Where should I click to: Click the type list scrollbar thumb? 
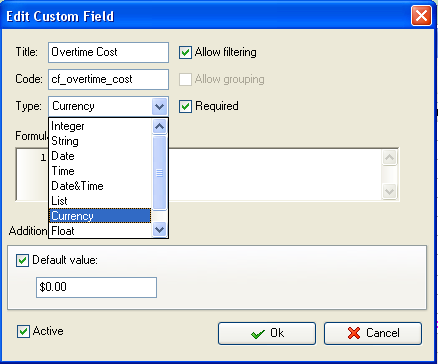(159, 173)
